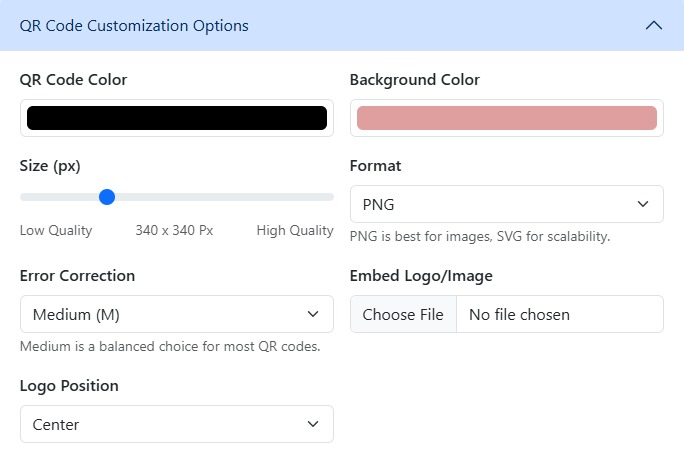Click the Logo Position label
Image resolution: width=684 pixels, height=452 pixels.
coord(69,386)
